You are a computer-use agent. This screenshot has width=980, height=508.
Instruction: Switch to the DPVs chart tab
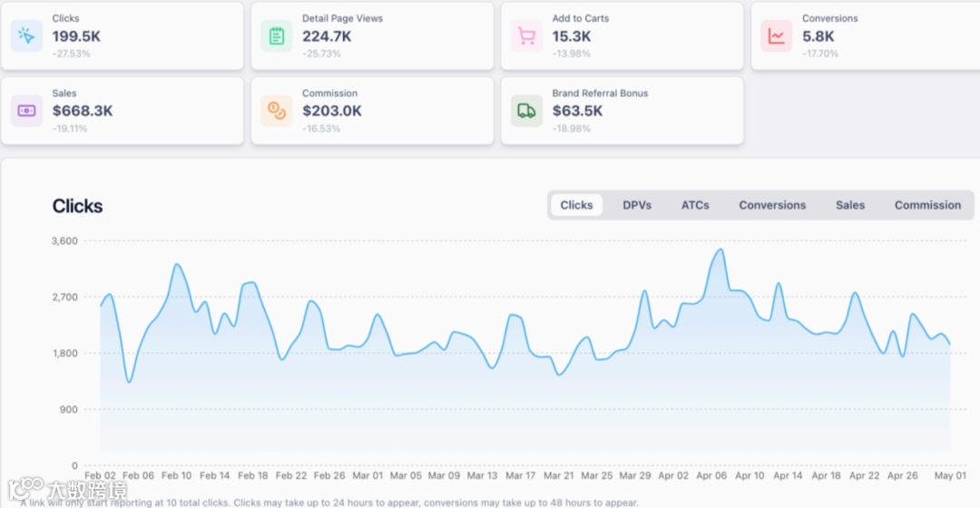[x=637, y=205]
